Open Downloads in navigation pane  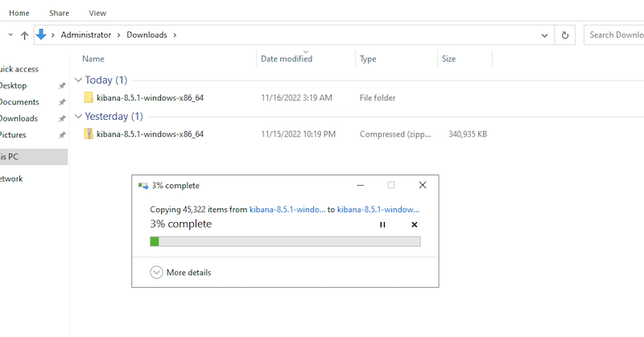[x=19, y=118]
